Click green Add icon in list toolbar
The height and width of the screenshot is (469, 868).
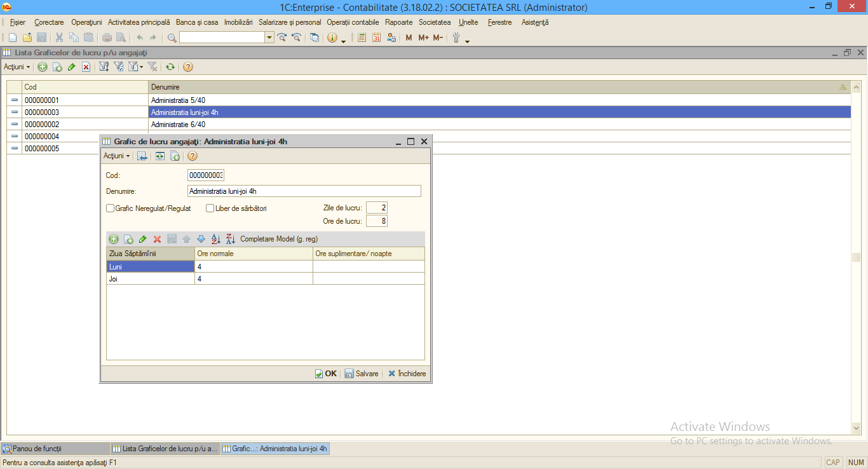[x=43, y=67]
